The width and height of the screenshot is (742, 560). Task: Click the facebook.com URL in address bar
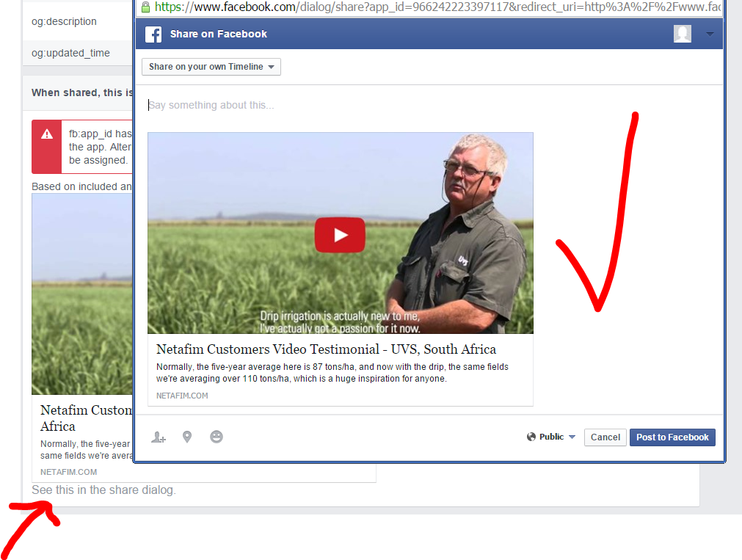pyautogui.click(x=437, y=7)
